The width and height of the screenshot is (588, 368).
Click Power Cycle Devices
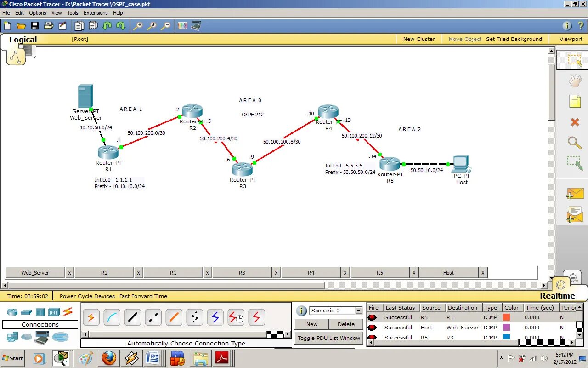(87, 296)
